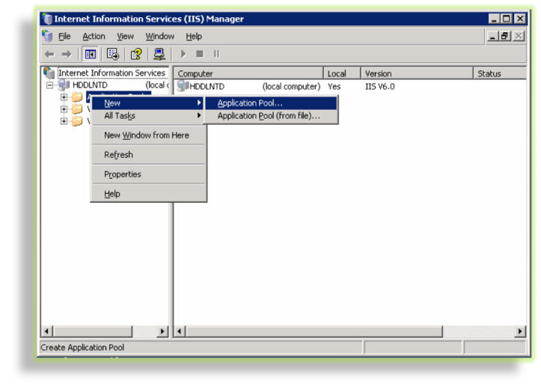This screenshot has width=541, height=392.
Task: Restore the inner MDI console window
Action: [505, 36]
